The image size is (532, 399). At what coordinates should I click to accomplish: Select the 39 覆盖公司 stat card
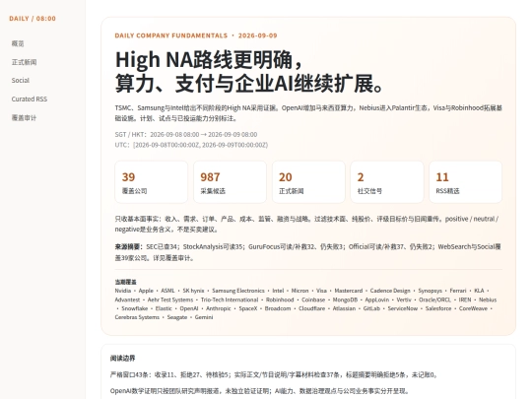(x=152, y=182)
